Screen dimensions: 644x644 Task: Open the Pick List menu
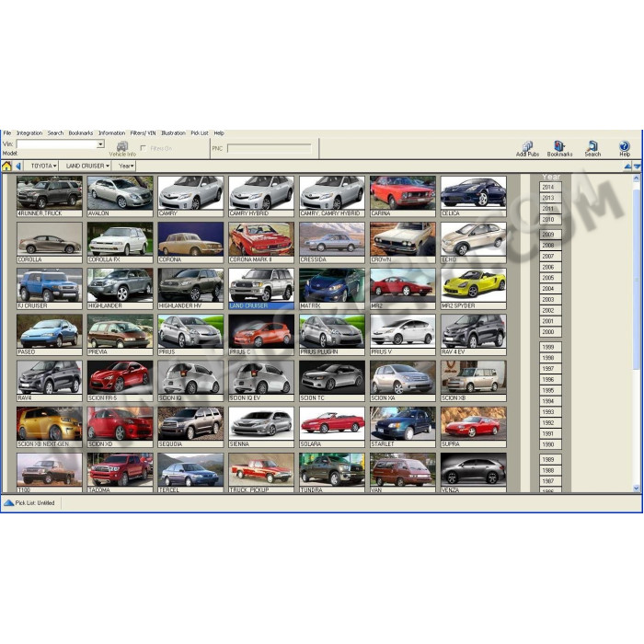coord(200,133)
